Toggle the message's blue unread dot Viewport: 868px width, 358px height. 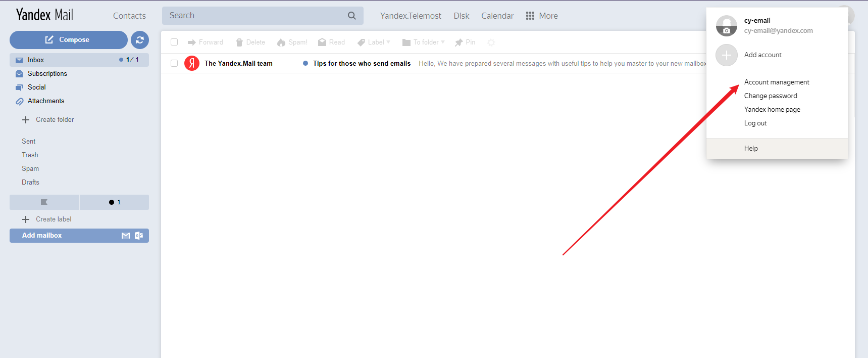(x=305, y=63)
